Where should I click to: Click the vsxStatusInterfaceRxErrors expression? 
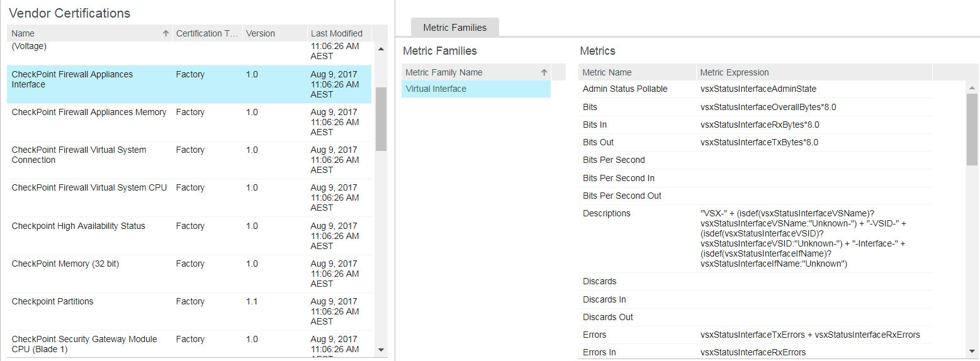[x=753, y=352]
